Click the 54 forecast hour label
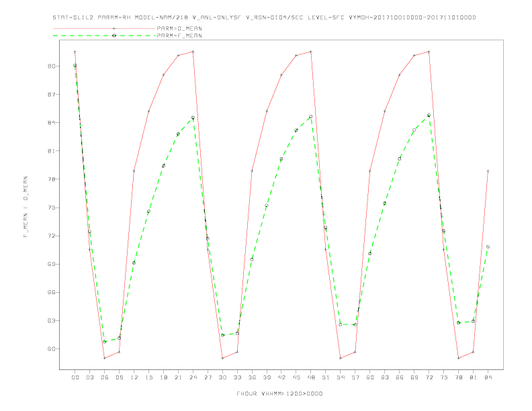The image size is (532, 411). pyautogui.click(x=341, y=377)
